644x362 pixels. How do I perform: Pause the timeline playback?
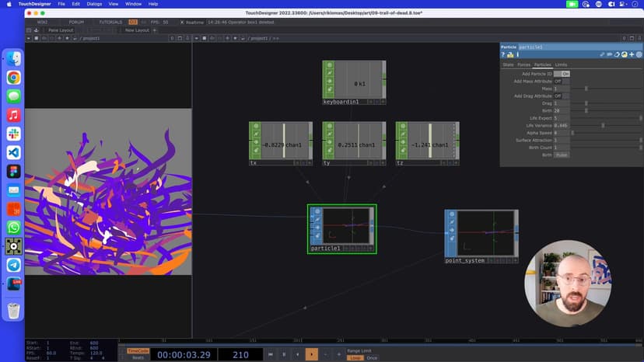click(x=284, y=354)
